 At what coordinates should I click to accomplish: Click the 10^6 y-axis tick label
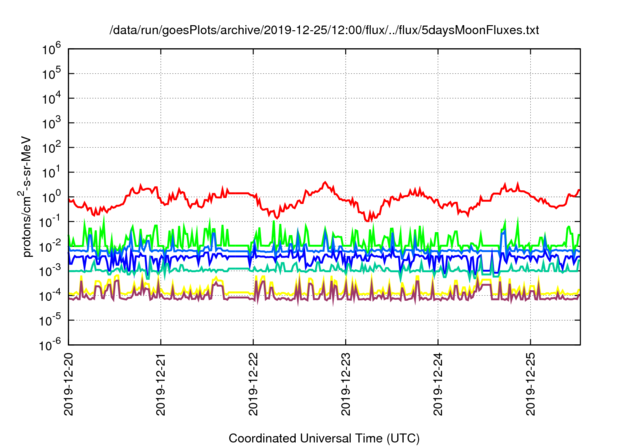(x=51, y=49)
